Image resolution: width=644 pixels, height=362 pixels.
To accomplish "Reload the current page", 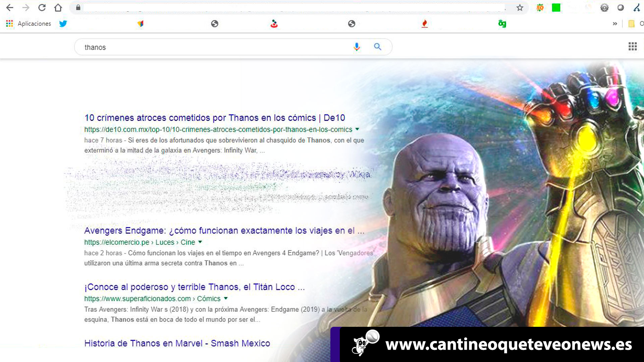I will [x=42, y=7].
